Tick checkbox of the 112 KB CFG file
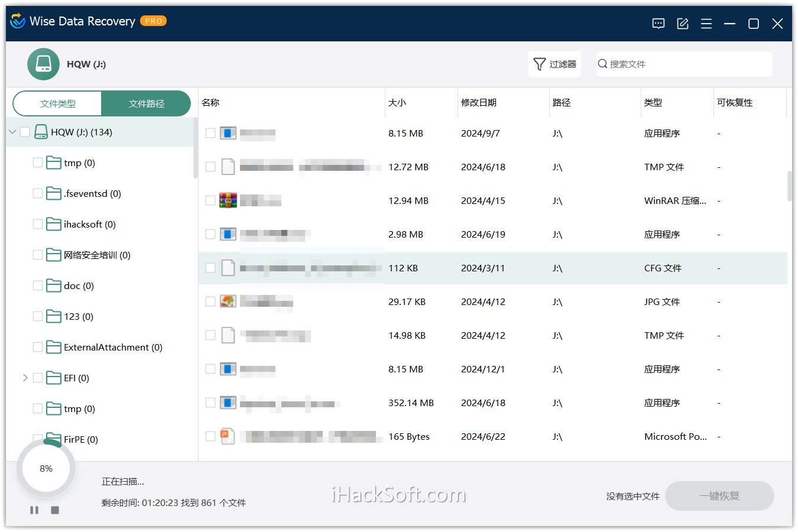 pyautogui.click(x=210, y=268)
